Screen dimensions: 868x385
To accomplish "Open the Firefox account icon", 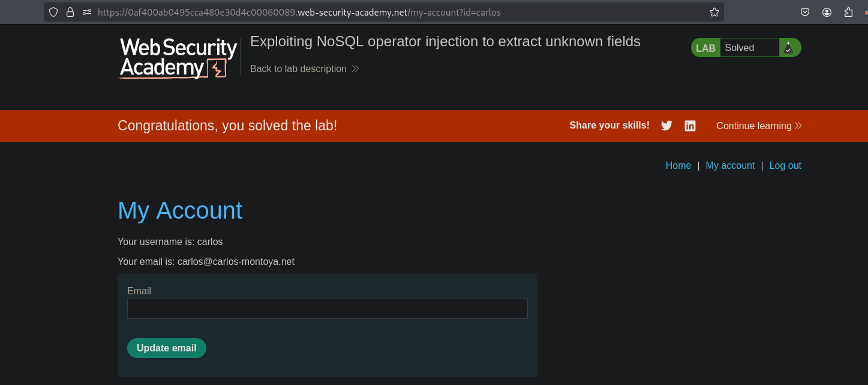I will tap(827, 12).
